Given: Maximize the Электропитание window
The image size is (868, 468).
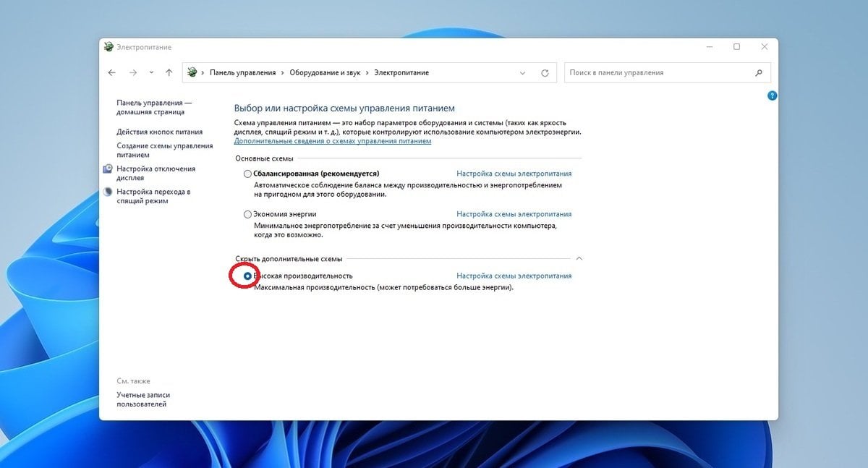Looking at the screenshot, I should click(736, 47).
